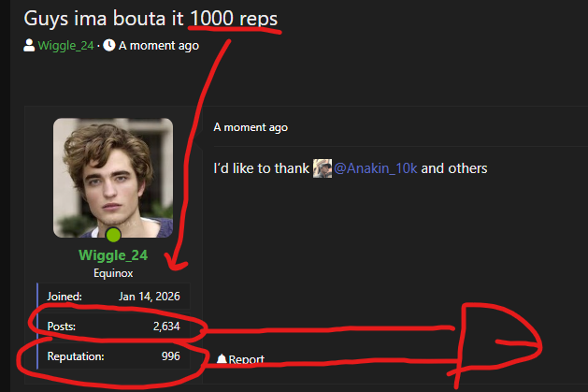The height and width of the screenshot is (392, 588).
Task: Click the clock icon in thread header
Action: tap(109, 46)
